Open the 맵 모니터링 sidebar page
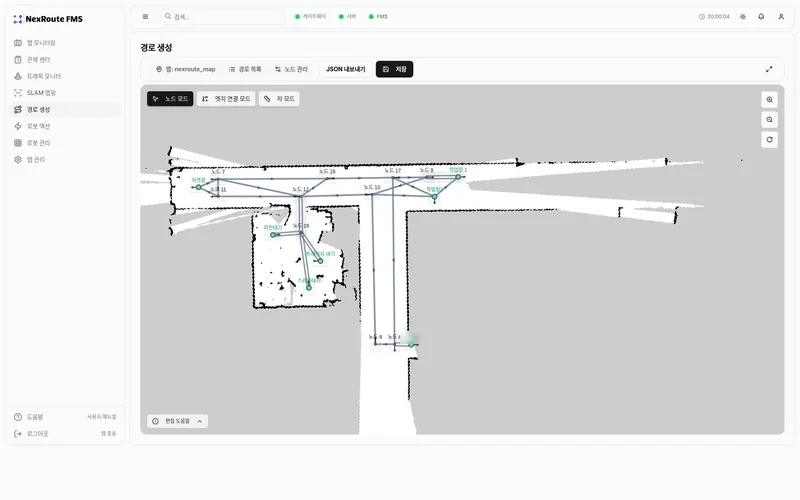This screenshot has width=800, height=500. (64, 43)
